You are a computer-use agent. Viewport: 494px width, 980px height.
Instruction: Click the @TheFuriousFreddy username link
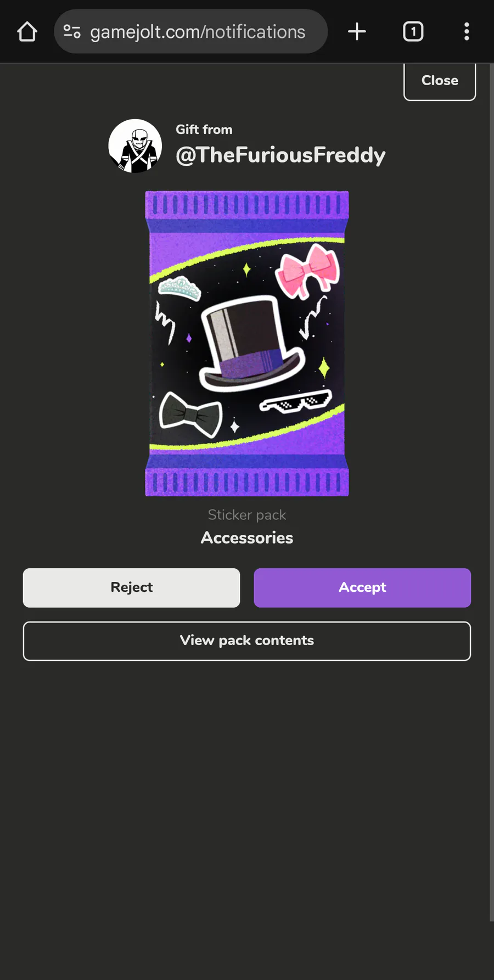click(280, 155)
